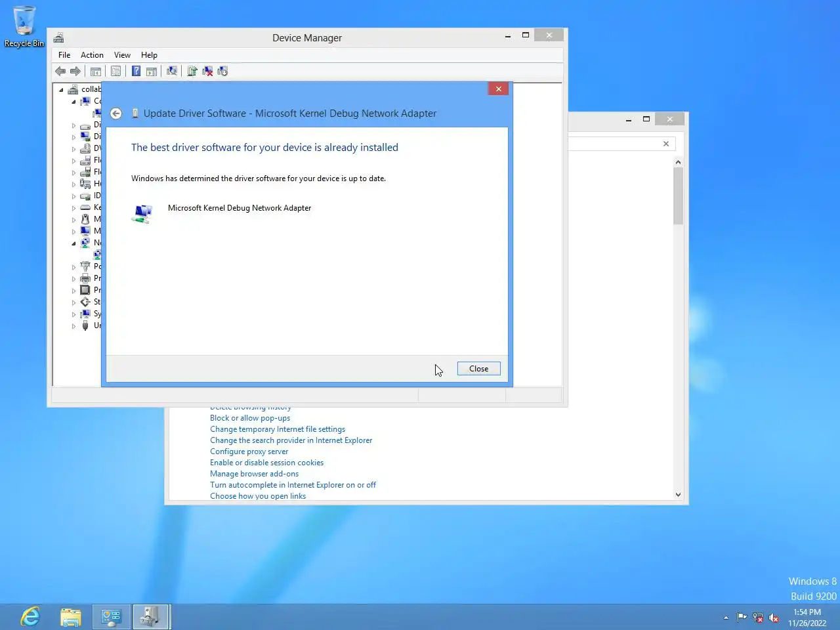Click the network status tray icon
The height and width of the screenshot is (630, 840).
pos(758,618)
